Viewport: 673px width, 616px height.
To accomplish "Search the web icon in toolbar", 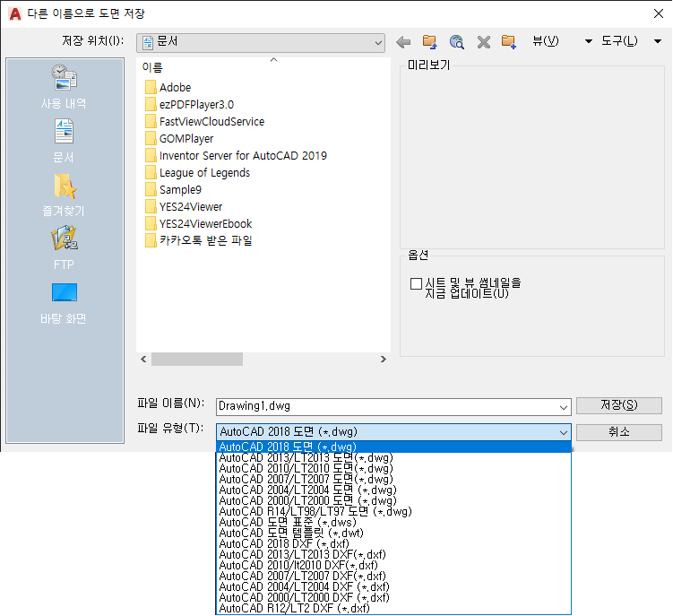I will tap(457, 41).
